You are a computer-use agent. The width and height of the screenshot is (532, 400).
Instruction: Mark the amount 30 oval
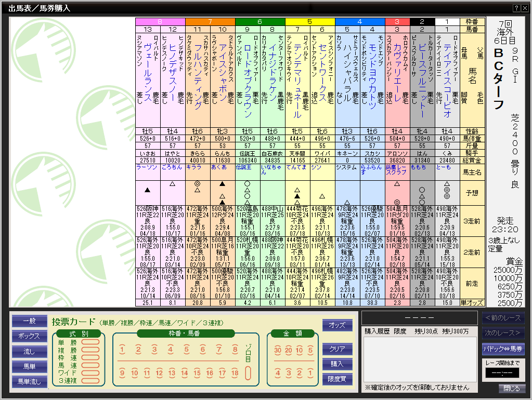click(277, 350)
